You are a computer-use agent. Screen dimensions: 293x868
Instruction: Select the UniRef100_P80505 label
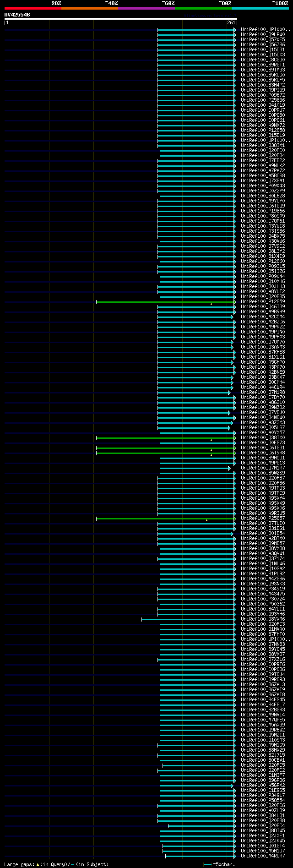263,216
